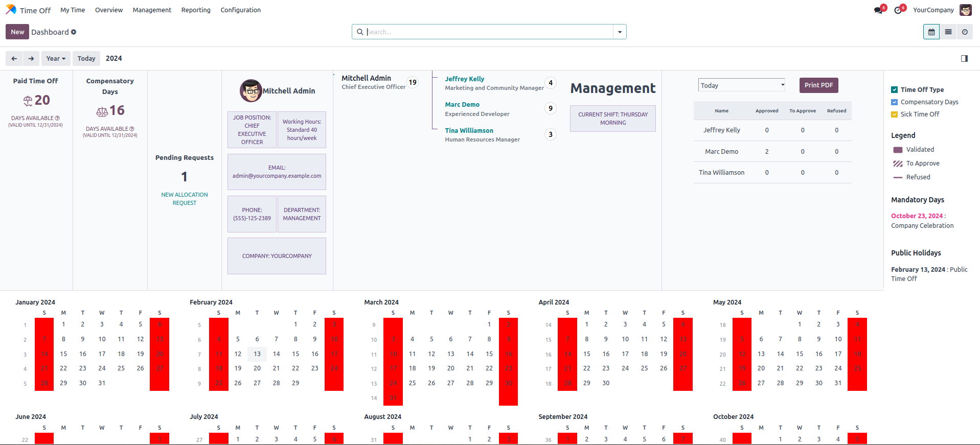Click Mitchell Admin profile picture
Image resolution: width=980 pixels, height=445 pixels.
click(x=251, y=91)
